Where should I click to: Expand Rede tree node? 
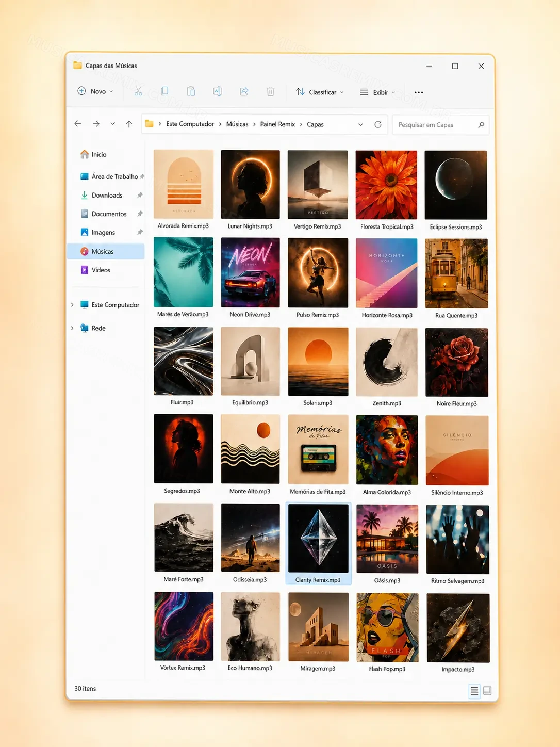coord(72,328)
